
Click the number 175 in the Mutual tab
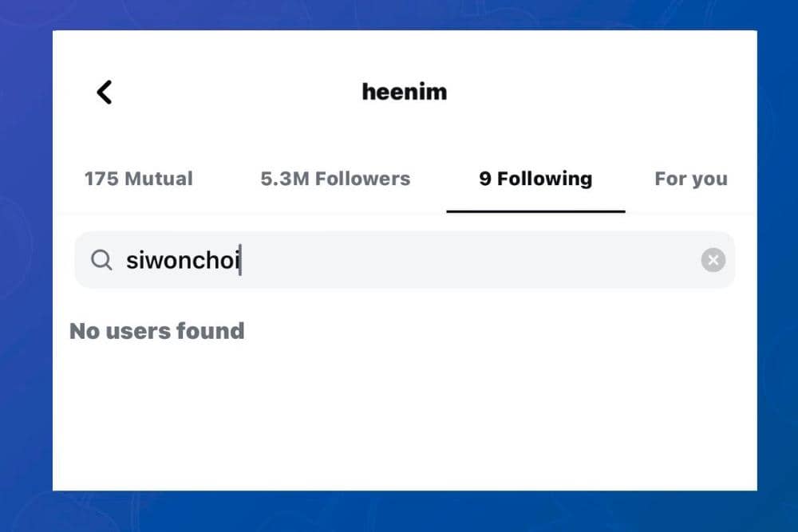click(x=101, y=179)
